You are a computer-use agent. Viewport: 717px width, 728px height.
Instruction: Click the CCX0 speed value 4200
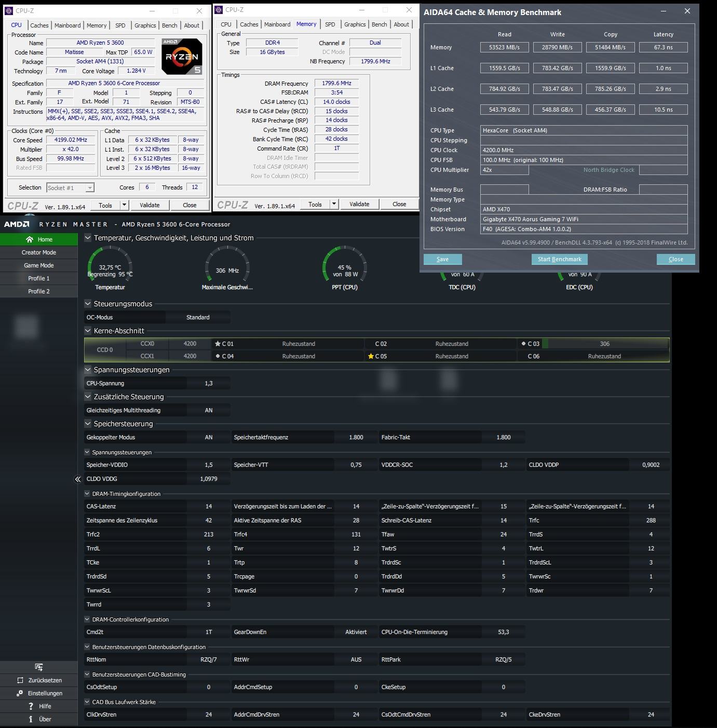pos(190,344)
